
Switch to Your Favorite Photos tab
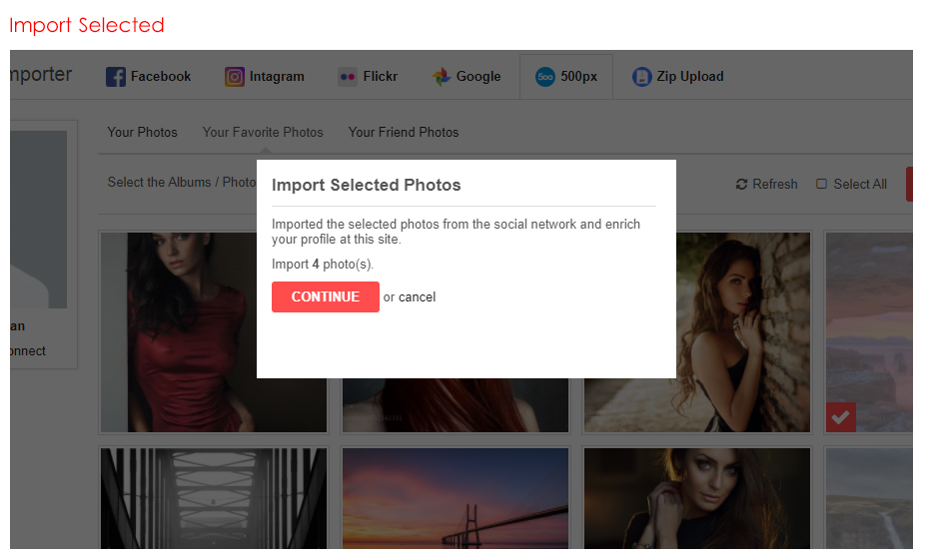coord(263,132)
